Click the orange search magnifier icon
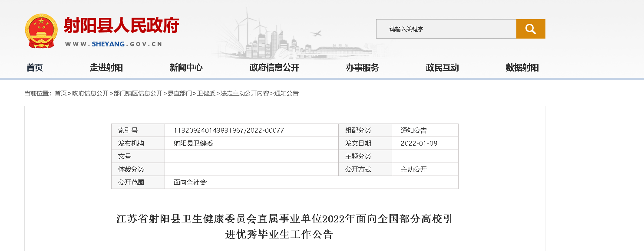Viewport: 644px width, 251px height. [530, 29]
